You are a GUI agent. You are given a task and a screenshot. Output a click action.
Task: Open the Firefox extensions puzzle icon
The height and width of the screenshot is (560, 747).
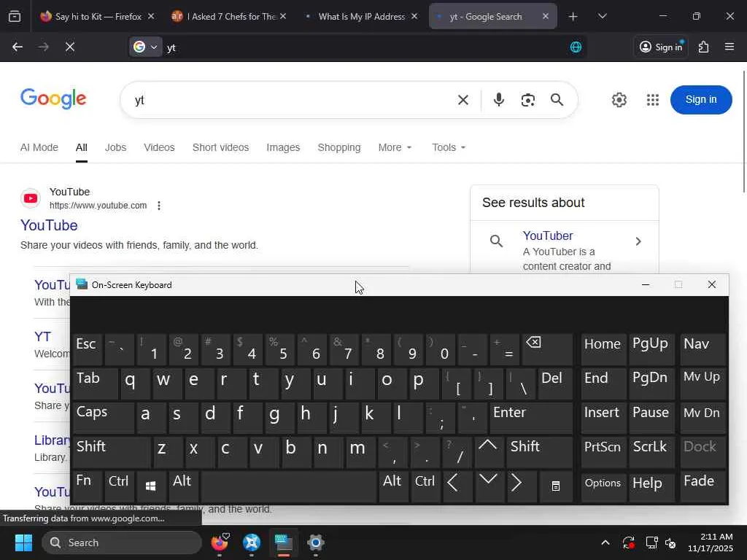pyautogui.click(x=704, y=47)
